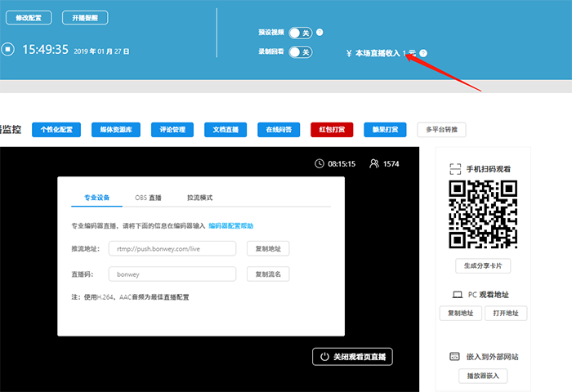This screenshot has width=572, height=392.
Task: Open the 专业设备 tab
Action: pyautogui.click(x=97, y=198)
